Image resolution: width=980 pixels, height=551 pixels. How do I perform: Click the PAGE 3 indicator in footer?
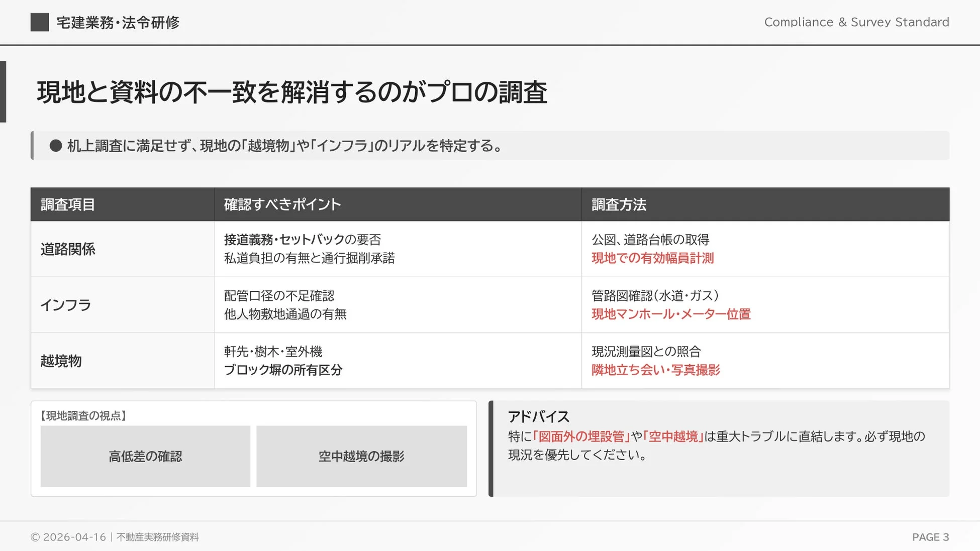coord(931,536)
